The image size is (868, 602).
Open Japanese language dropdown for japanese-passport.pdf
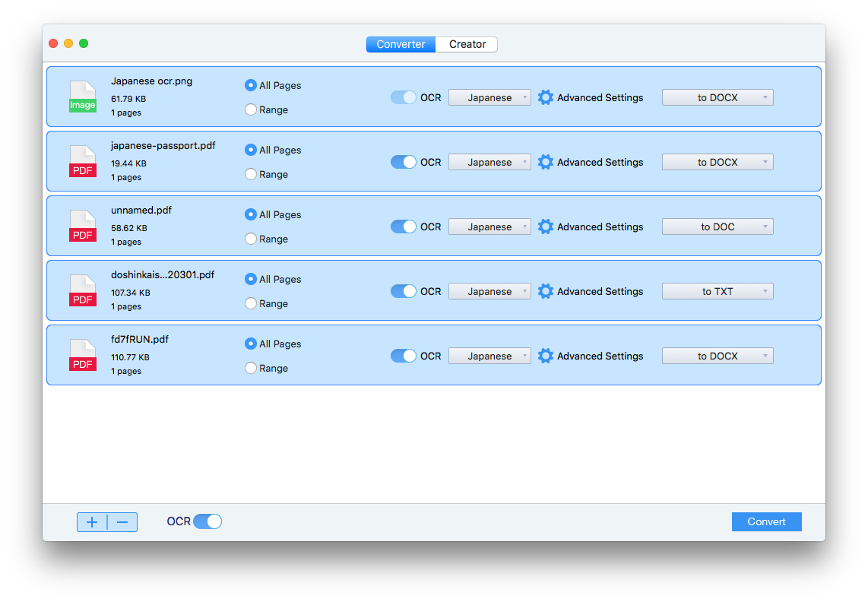pyautogui.click(x=489, y=162)
